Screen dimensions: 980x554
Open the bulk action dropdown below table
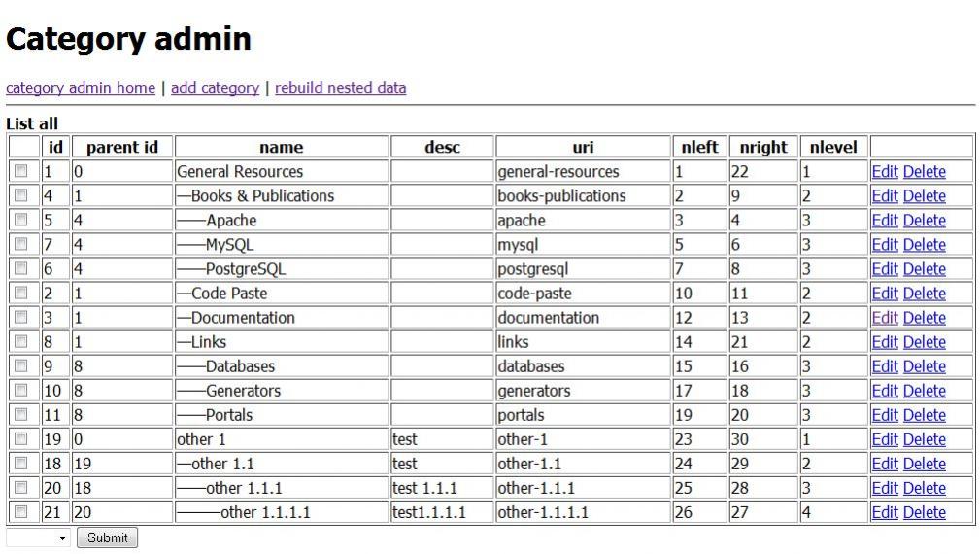point(39,537)
